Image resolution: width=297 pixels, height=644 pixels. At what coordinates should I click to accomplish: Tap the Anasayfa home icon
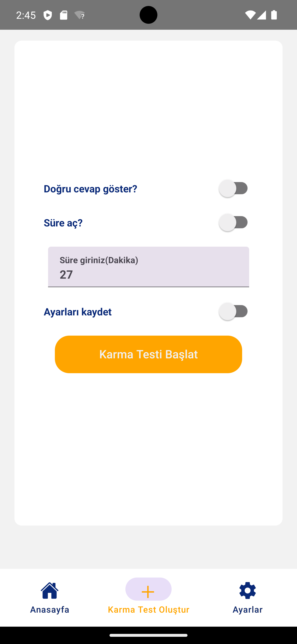point(49,591)
